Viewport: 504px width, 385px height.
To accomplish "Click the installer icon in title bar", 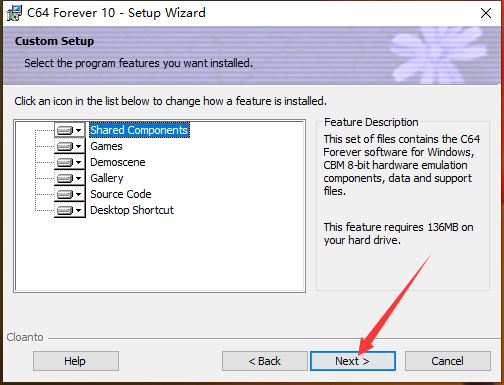I will click(x=14, y=13).
